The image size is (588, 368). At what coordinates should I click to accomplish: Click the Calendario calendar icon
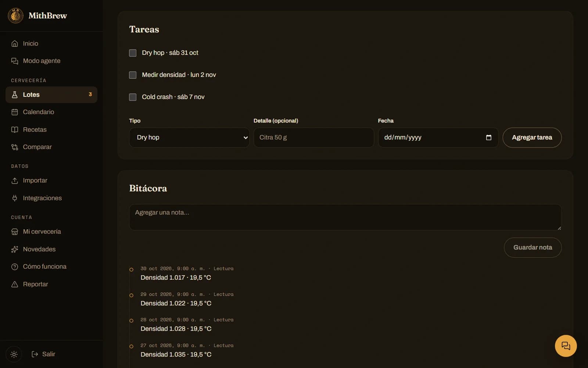(x=15, y=112)
